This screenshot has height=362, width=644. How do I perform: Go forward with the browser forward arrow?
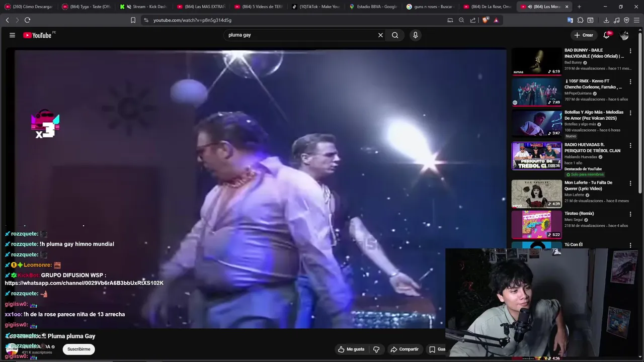tap(17, 20)
